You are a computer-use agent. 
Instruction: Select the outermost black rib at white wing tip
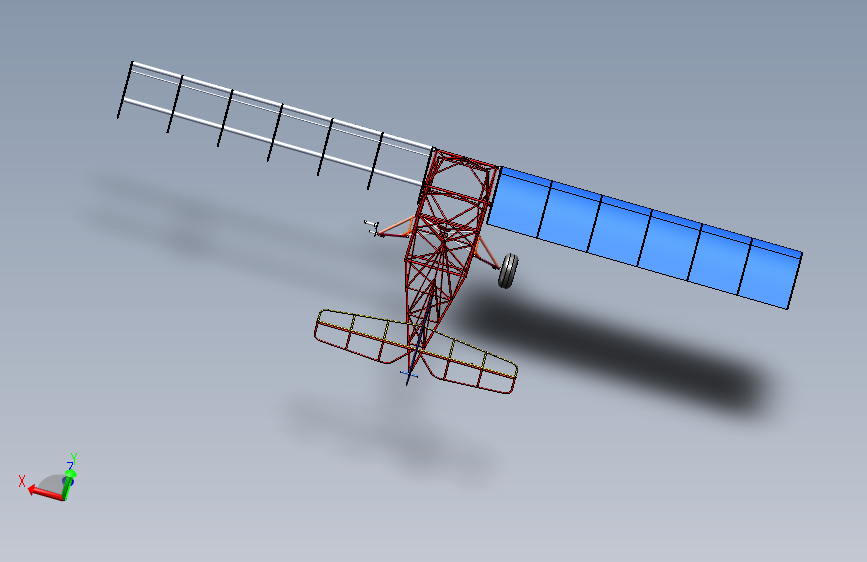click(125, 90)
